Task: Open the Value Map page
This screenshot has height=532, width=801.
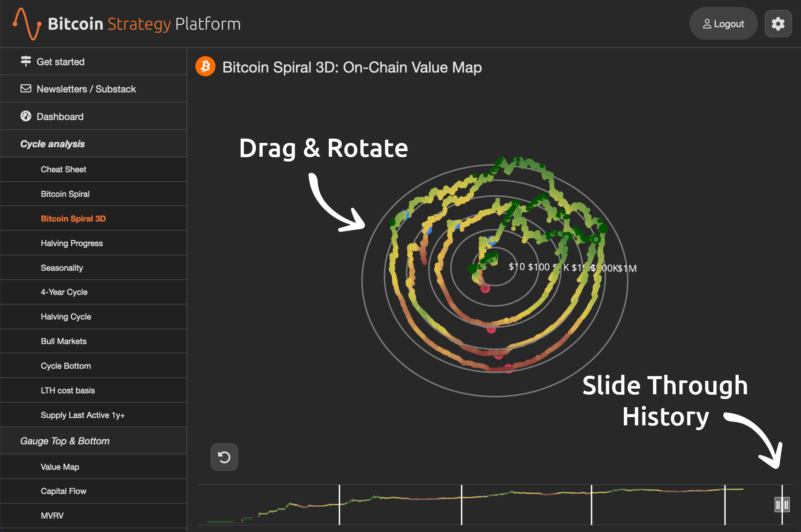Action: pos(93,467)
